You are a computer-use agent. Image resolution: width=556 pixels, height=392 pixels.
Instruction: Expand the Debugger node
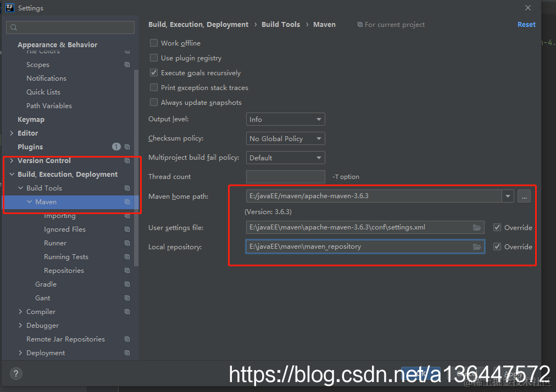click(20, 326)
